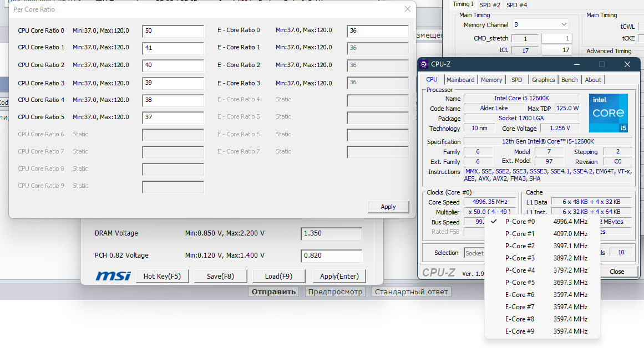Open the SPD tab in CPU-Z

(x=516, y=80)
